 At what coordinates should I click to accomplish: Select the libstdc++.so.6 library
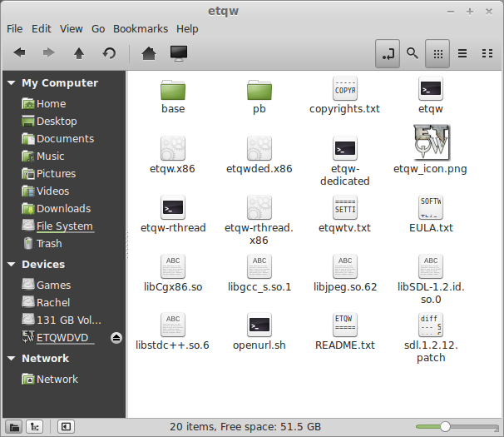coord(172,332)
